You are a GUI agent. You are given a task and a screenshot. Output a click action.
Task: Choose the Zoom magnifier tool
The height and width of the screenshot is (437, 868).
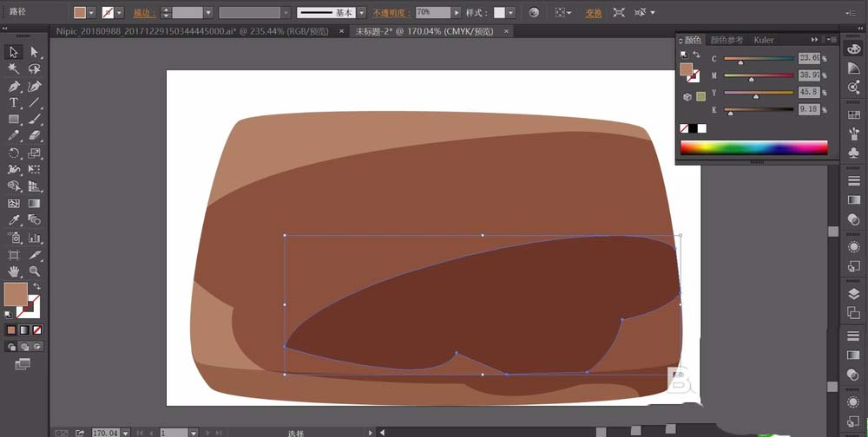(x=35, y=271)
